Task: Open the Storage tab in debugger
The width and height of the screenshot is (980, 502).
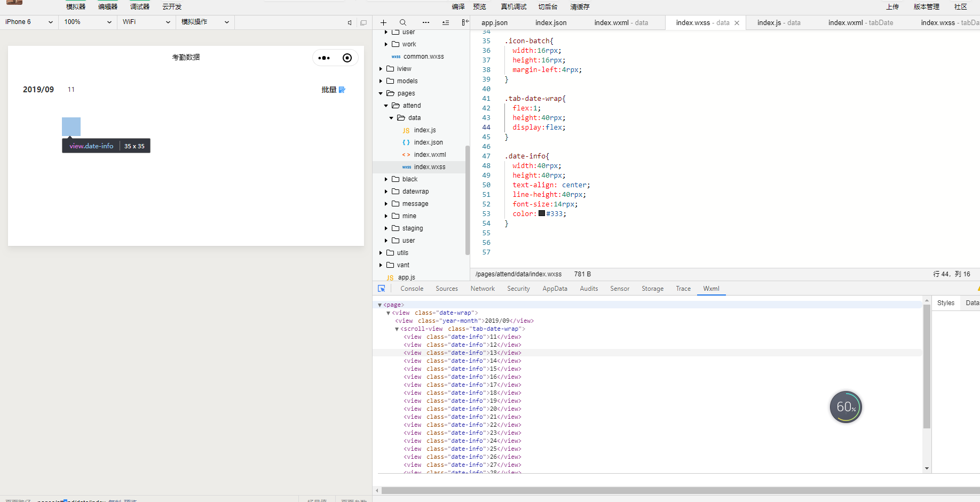Action: (652, 289)
